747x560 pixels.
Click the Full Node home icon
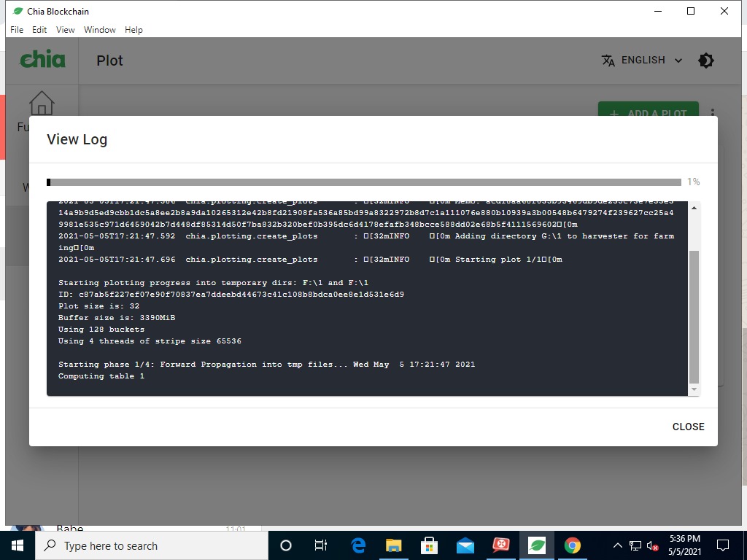pyautogui.click(x=42, y=103)
